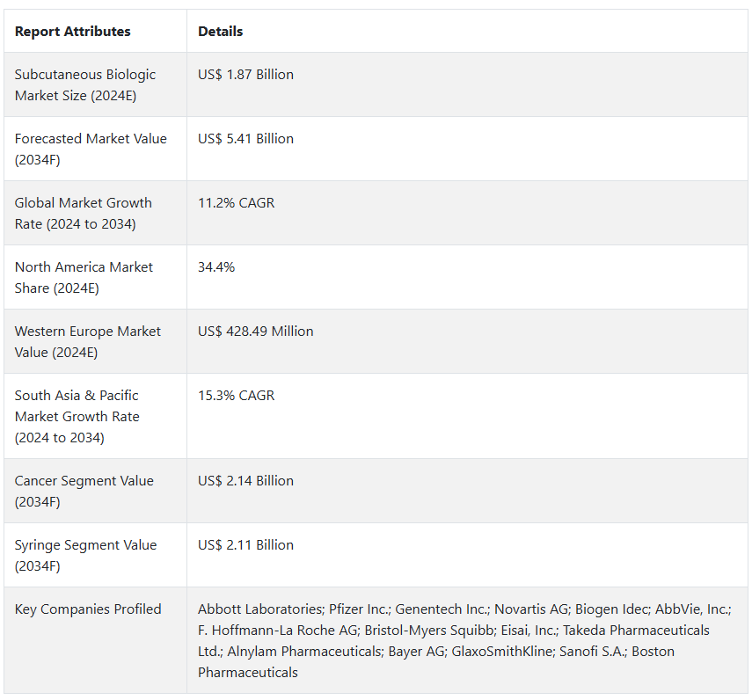Click the Report Attributes column header
The image size is (752, 700).
[72, 32]
